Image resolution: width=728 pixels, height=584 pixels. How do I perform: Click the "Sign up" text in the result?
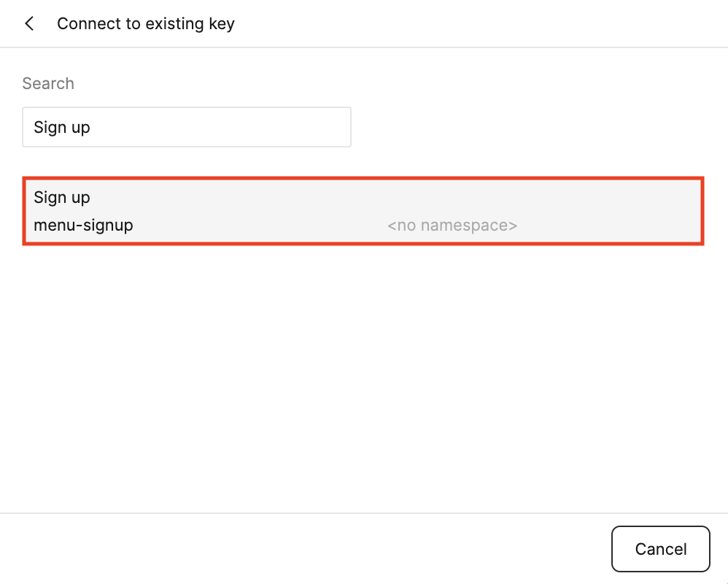tap(62, 197)
